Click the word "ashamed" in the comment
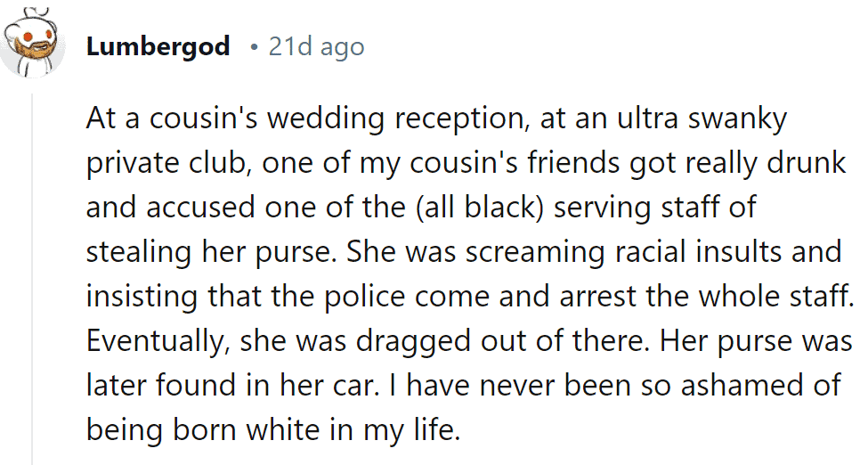This screenshot has height=465, width=868. [x=734, y=385]
